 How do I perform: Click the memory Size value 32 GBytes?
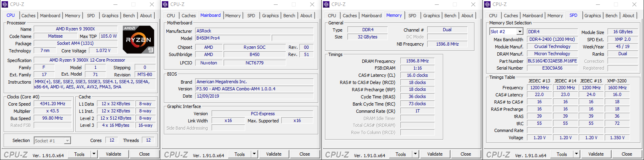pos(368,37)
